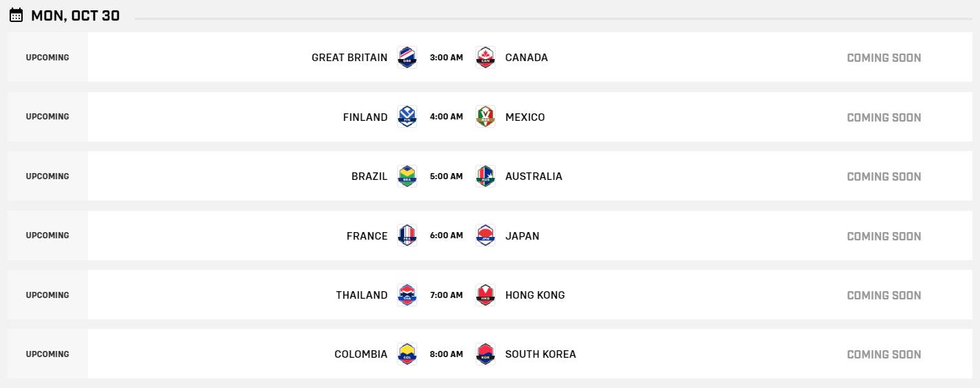The height and width of the screenshot is (388, 980).
Task: Click the Great Britain team logo
Action: (407, 57)
